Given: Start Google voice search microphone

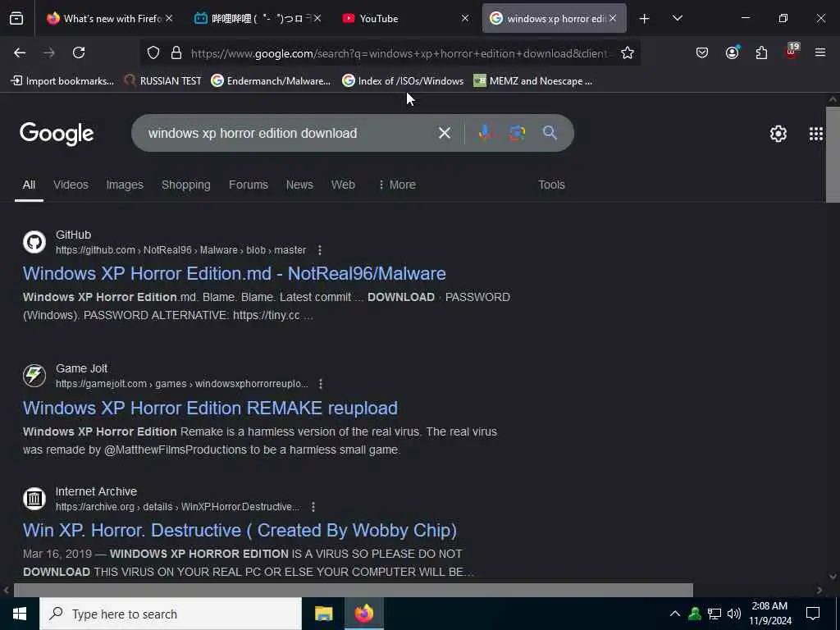Looking at the screenshot, I should point(484,133).
